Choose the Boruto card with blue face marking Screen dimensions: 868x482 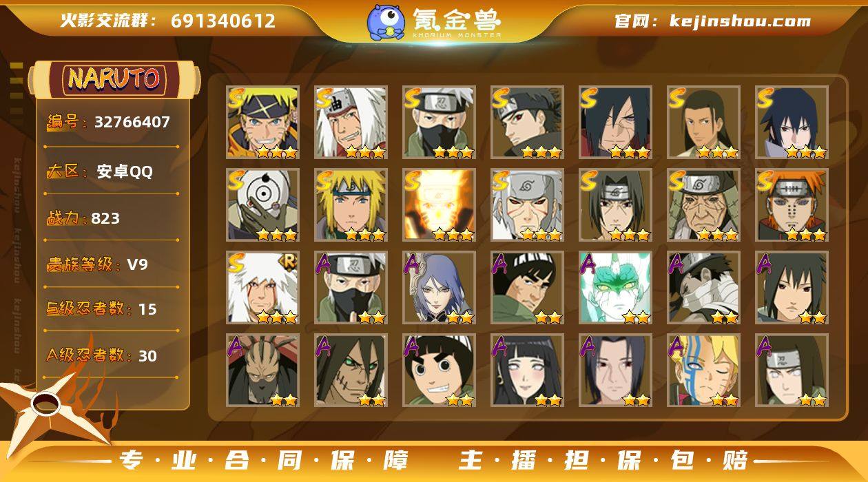click(703, 370)
